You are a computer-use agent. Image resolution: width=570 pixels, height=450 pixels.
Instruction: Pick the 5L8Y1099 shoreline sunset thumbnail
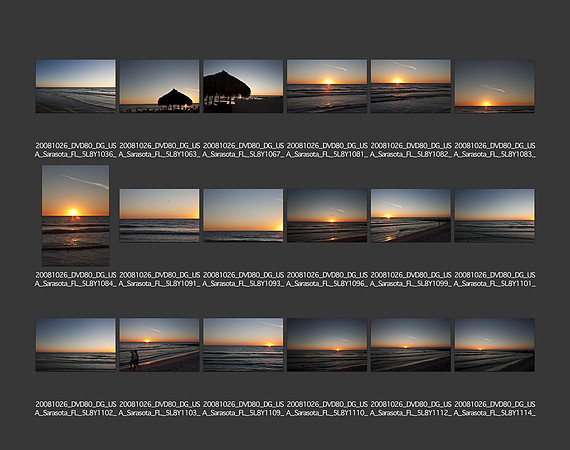point(411,216)
